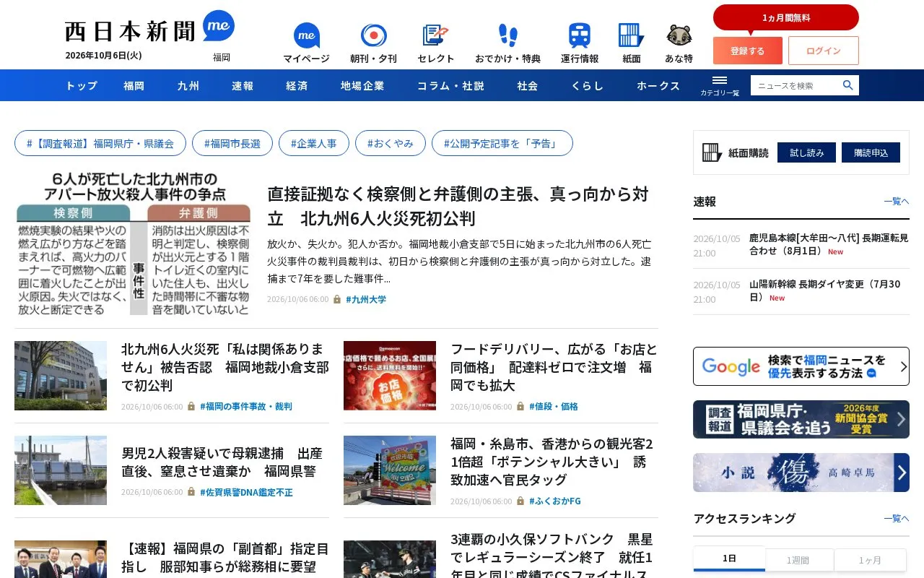Click the 西日本新聞 site logo
The width and height of the screenshot is (924, 578).
(x=130, y=31)
